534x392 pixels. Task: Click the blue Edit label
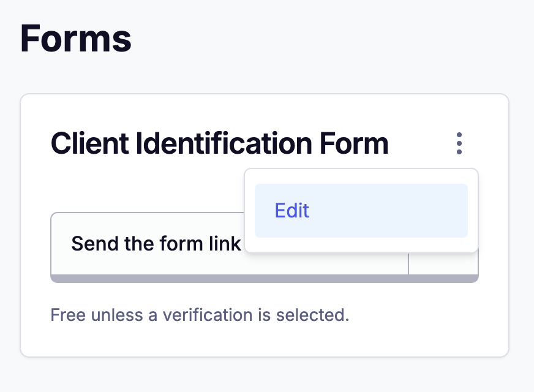[x=292, y=211]
